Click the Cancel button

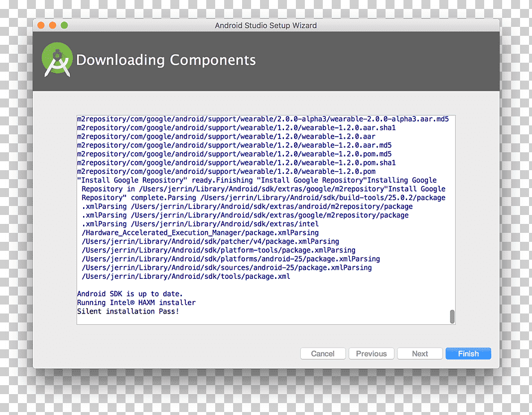323,353
